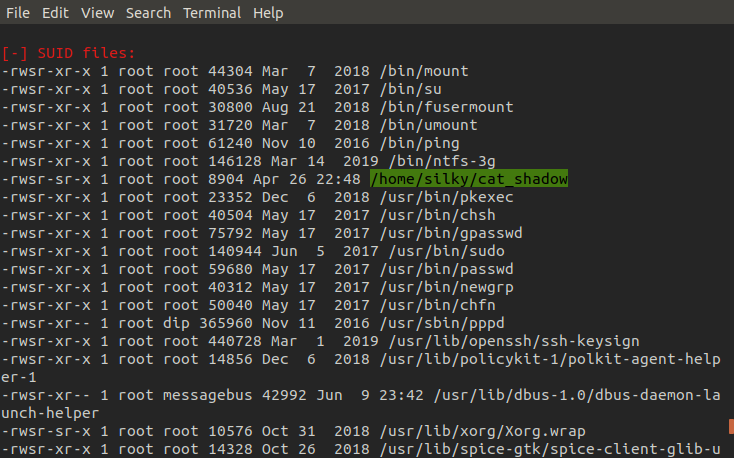Image resolution: width=734 pixels, height=458 pixels.
Task: Click the /bin/ntfs-3g path
Action: tap(442, 161)
